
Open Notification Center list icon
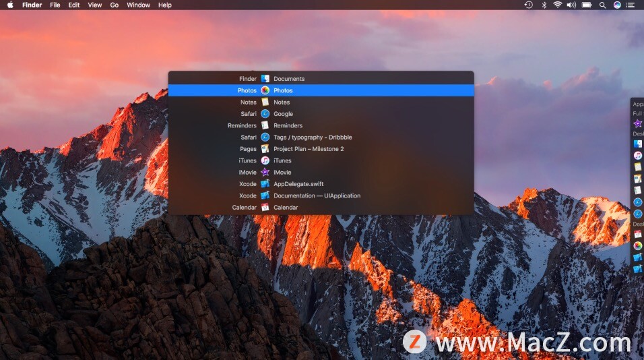(x=631, y=5)
